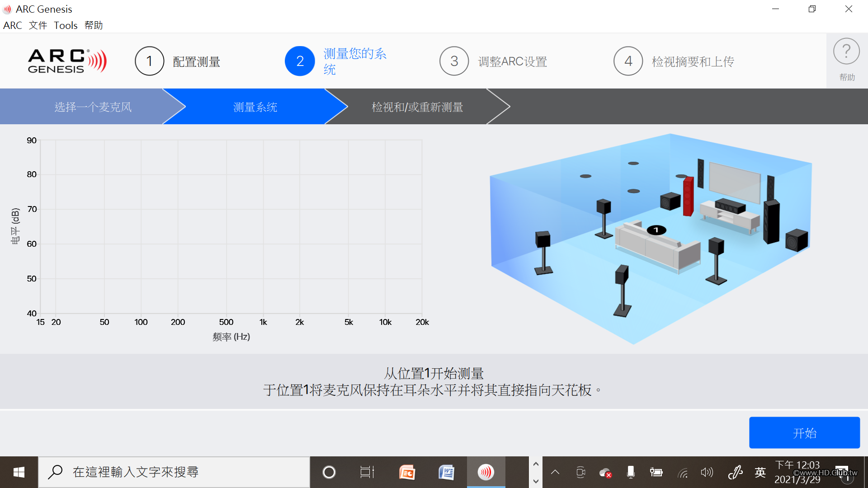Open the ARC menu
This screenshot has width=868, height=488.
click(x=13, y=25)
